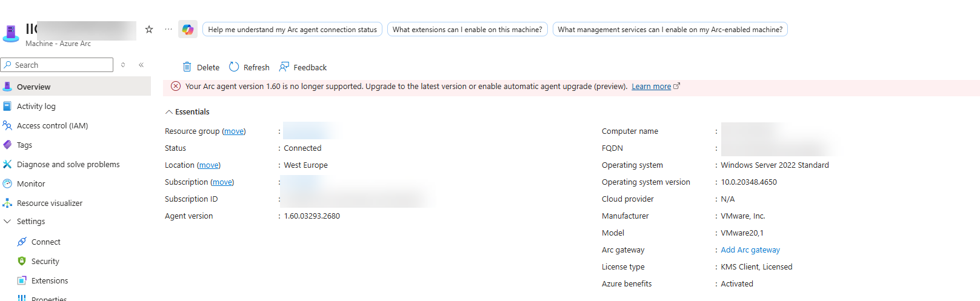The height and width of the screenshot is (301, 980).
Task: Click the Diagnose wrench icon
Action: (7, 164)
